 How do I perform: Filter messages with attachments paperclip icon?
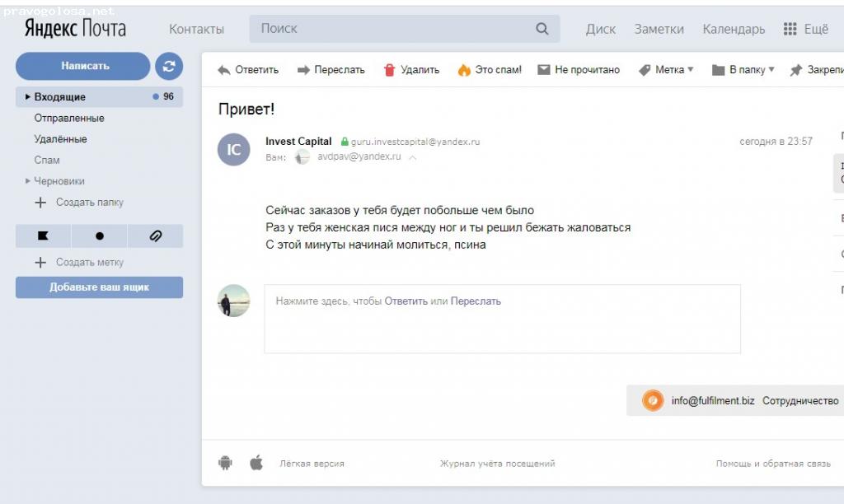[156, 236]
